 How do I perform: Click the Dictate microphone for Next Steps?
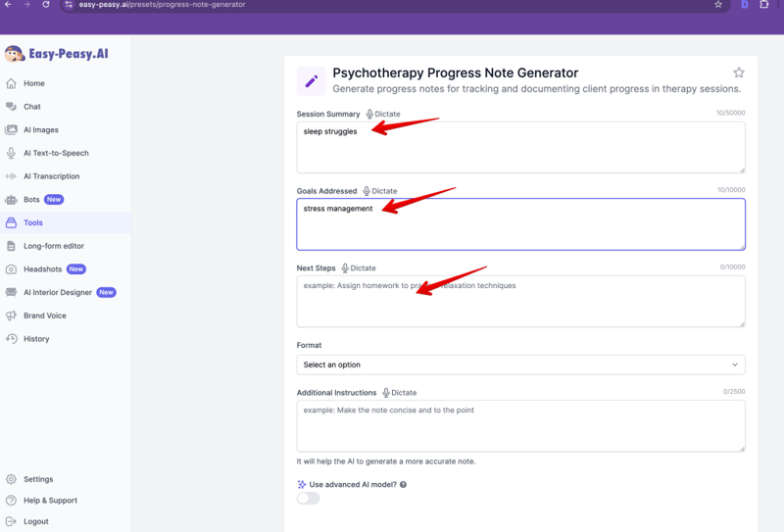[345, 267]
